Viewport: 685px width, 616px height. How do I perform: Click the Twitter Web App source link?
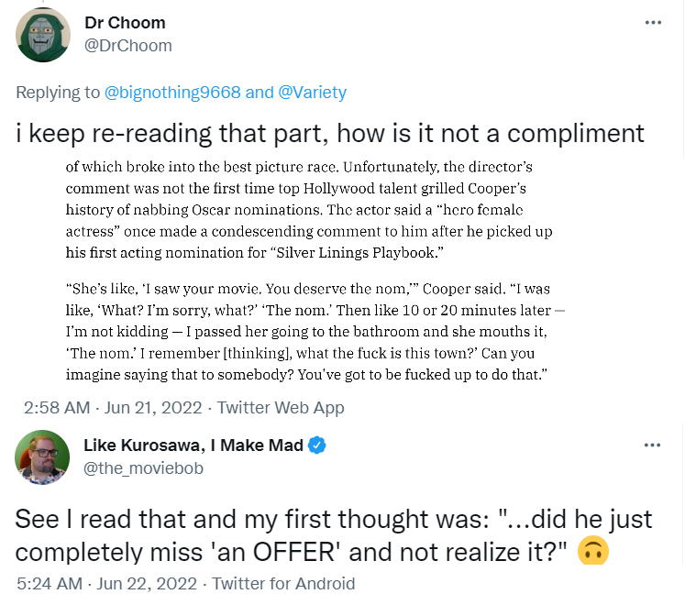281,408
